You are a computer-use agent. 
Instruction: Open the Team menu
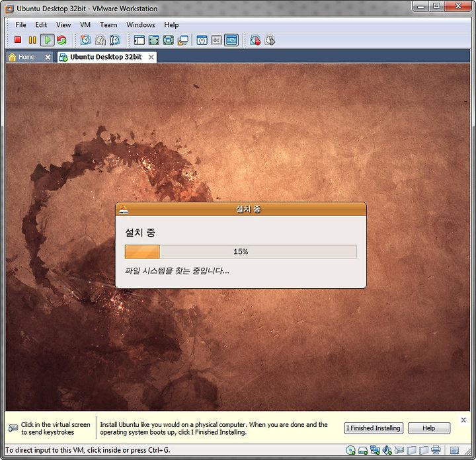coord(108,25)
